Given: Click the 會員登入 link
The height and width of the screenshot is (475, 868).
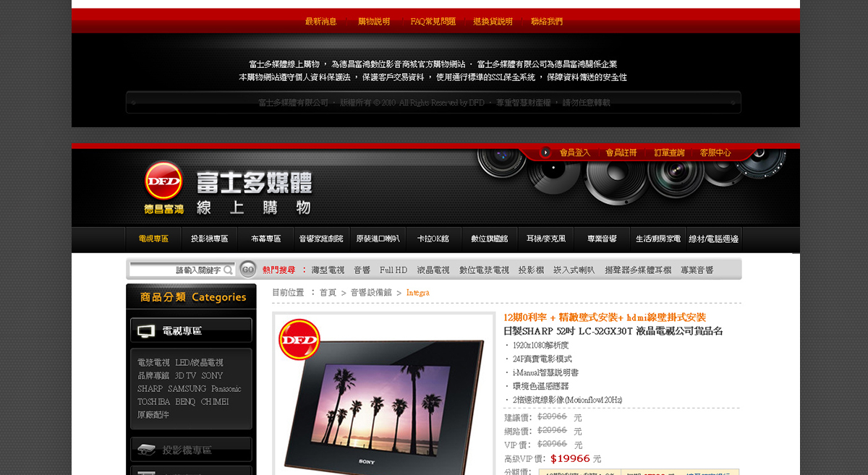Looking at the screenshot, I should coord(575,153).
